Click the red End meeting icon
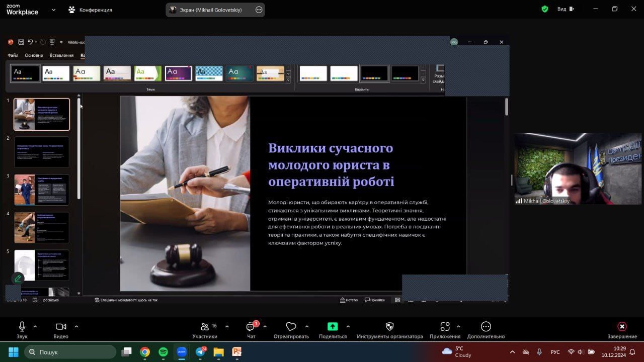This screenshot has width=644, height=362. pos(622,327)
